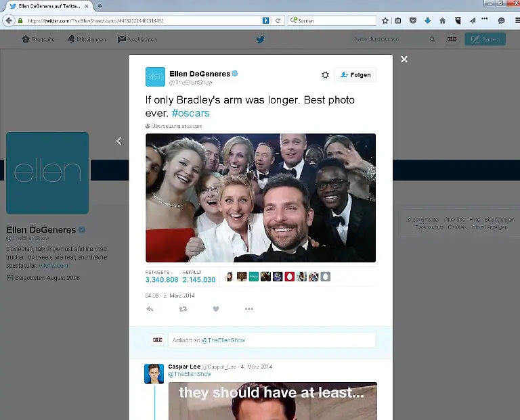The image size is (520, 420).
Task: Click the Antwort an @TheEllenShow reply field
Action: click(271, 340)
